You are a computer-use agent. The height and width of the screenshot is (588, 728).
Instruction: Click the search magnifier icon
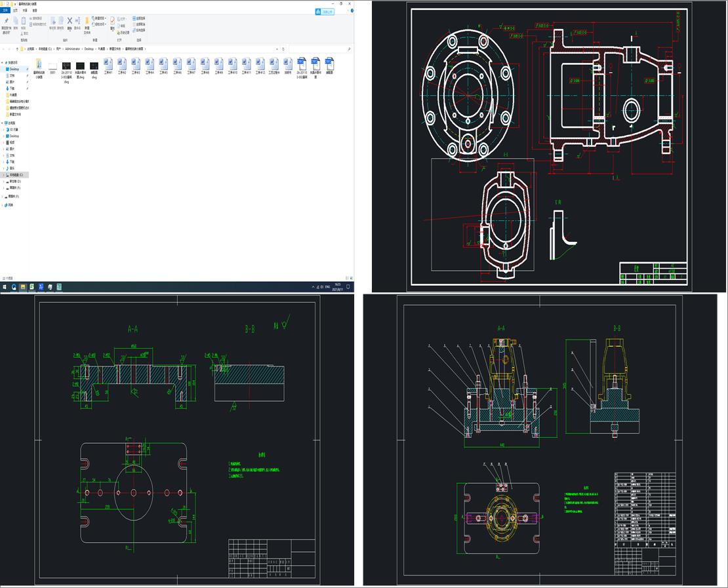coord(349,49)
